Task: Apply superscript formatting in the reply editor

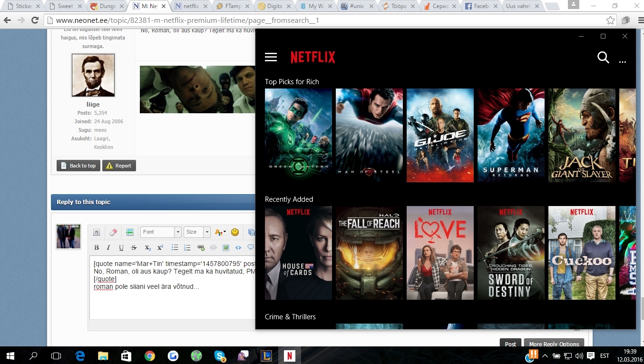Action: (x=160, y=247)
